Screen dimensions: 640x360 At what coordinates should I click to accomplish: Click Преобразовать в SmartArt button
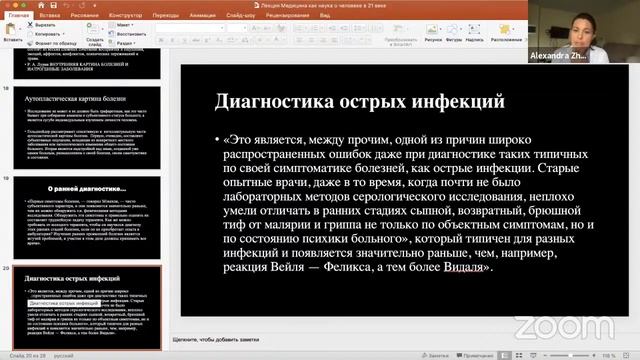400,34
